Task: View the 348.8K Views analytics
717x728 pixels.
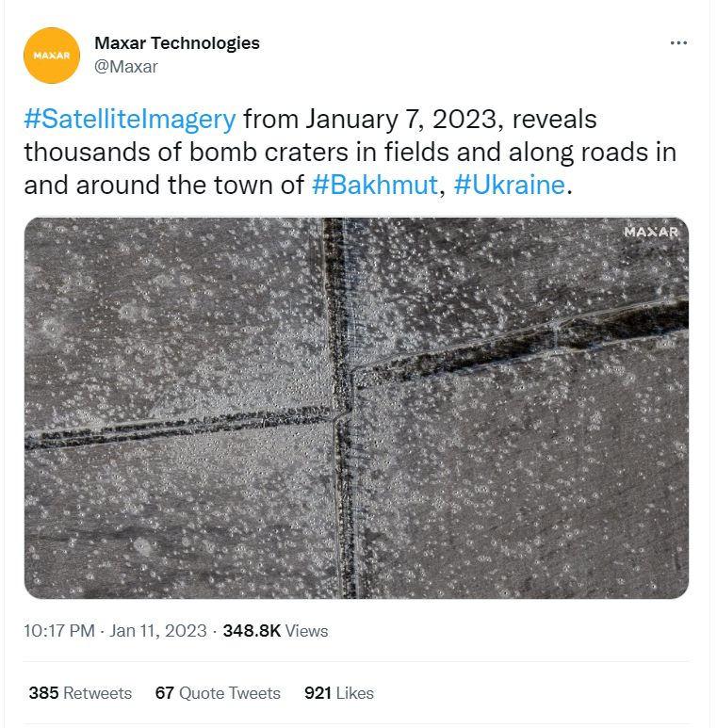Action: [275, 631]
